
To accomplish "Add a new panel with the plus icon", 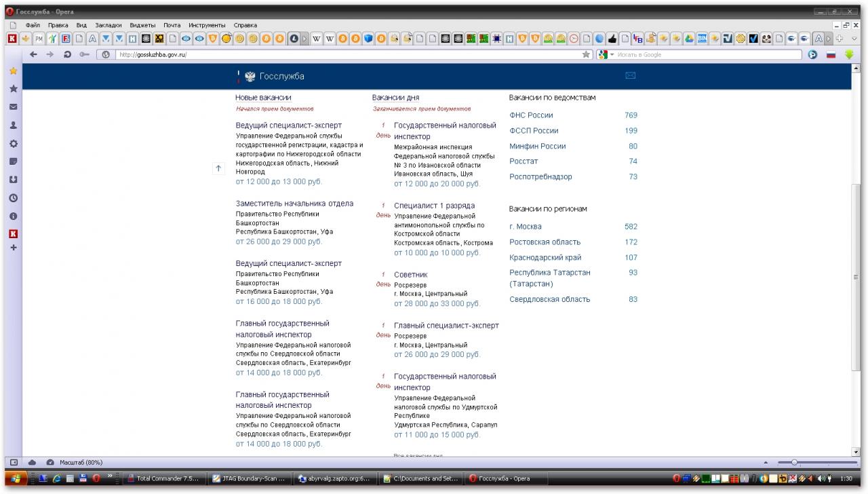I will click(12, 248).
